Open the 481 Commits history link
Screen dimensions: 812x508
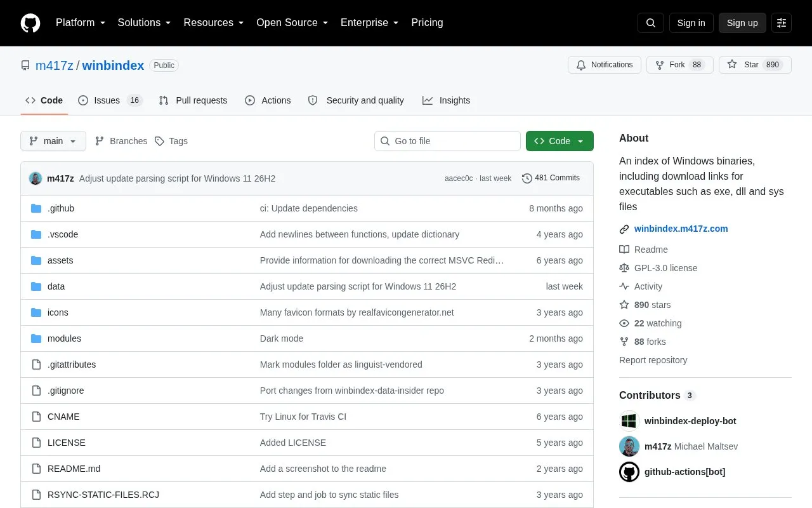[x=551, y=178]
